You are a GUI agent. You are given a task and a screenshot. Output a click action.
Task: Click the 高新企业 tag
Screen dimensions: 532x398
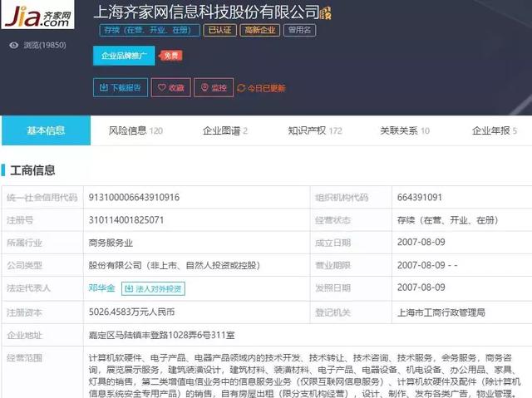260,30
